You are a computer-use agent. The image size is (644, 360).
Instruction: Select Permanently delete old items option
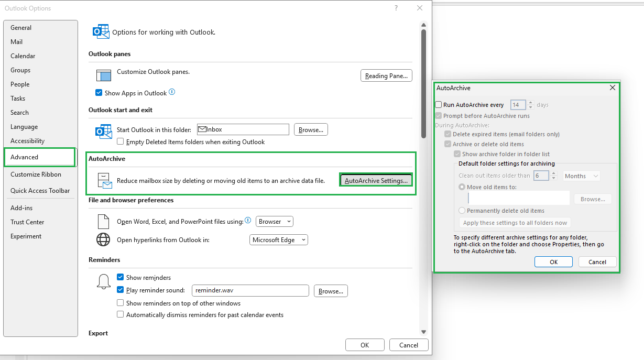click(x=462, y=211)
